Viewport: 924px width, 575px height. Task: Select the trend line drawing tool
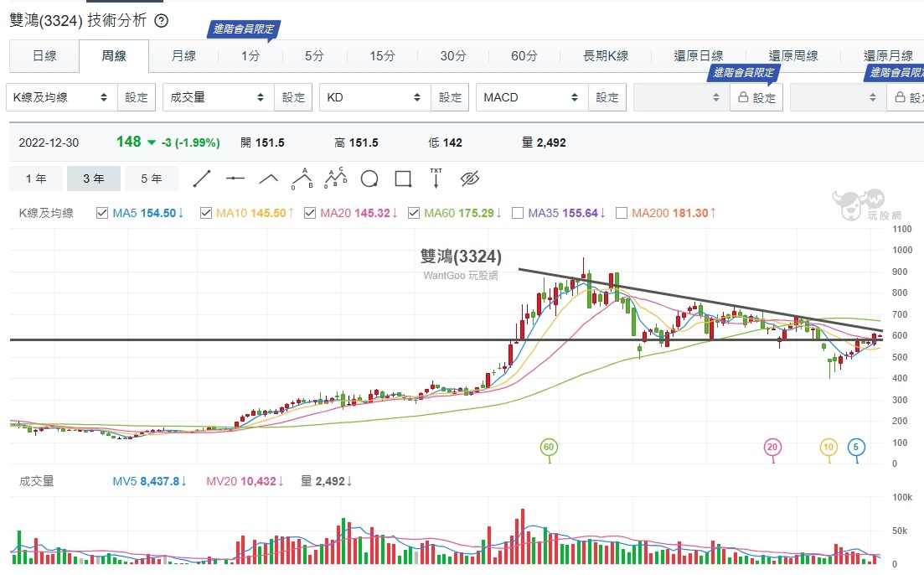(x=202, y=179)
